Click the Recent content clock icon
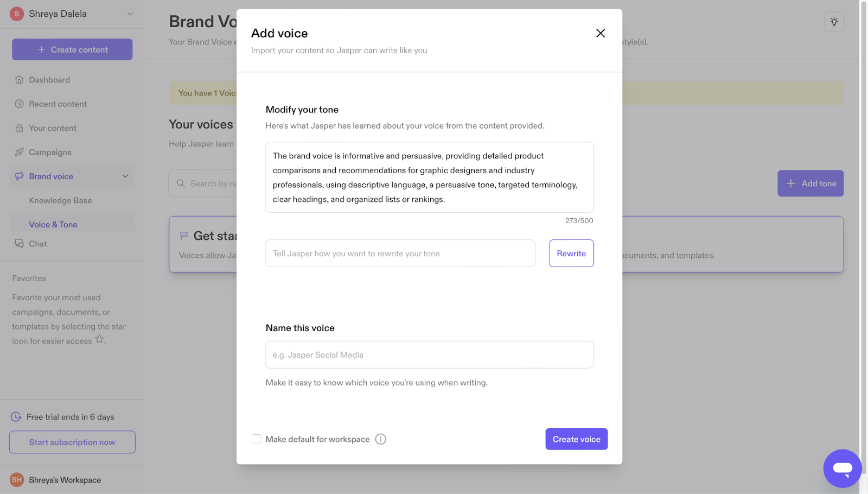 [x=20, y=104]
